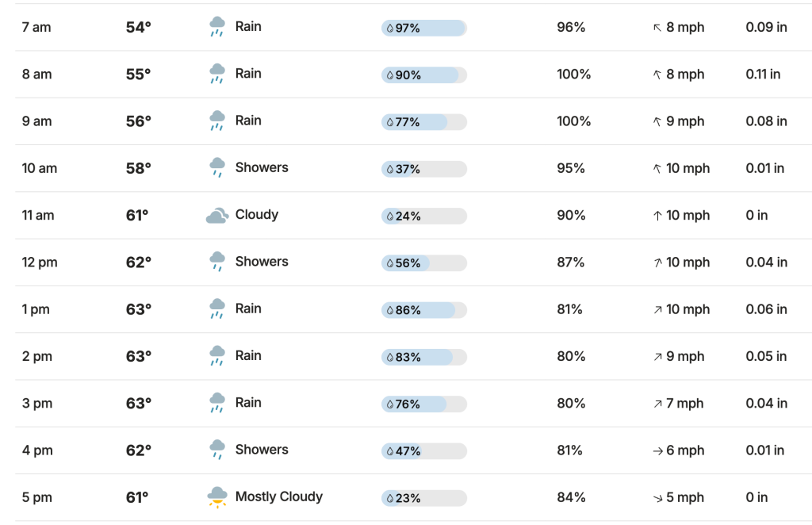Click the wind arrow at 5 pm
This screenshot has width=812, height=525.
(x=657, y=498)
